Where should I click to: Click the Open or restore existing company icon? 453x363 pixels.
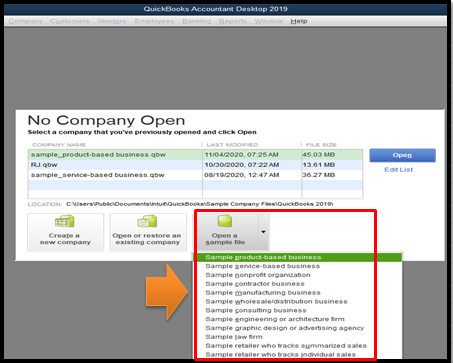point(147,222)
